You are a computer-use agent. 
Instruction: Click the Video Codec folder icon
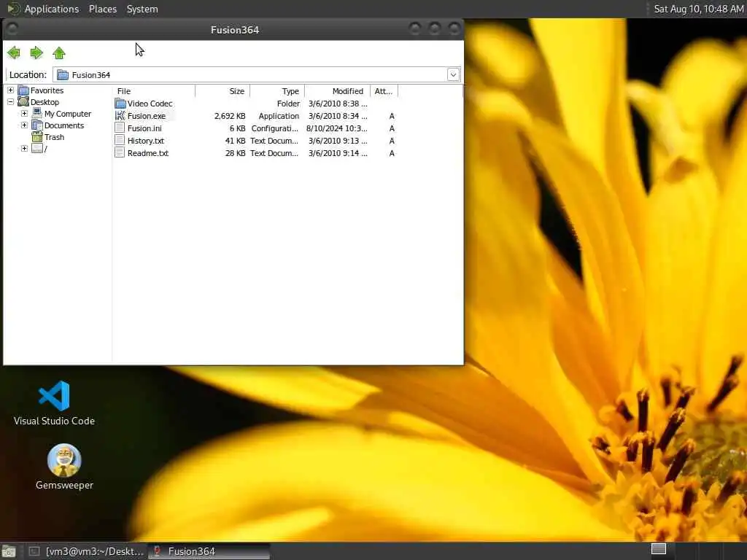point(120,104)
